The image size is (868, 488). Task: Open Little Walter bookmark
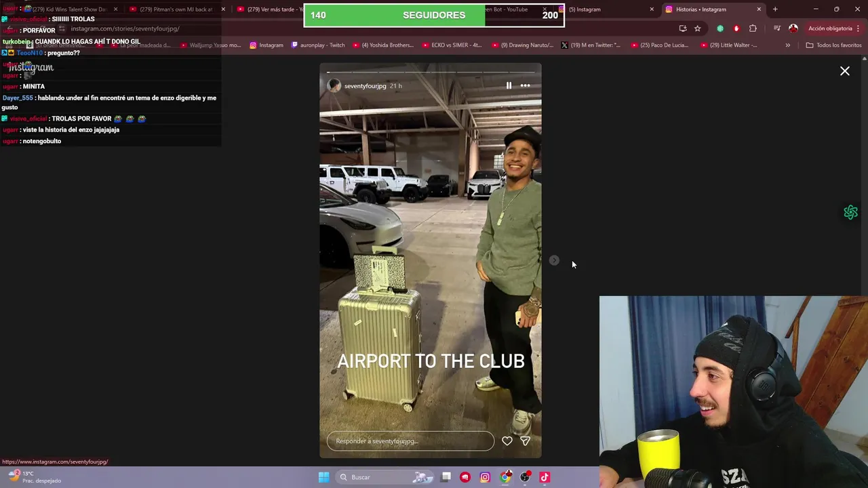(x=729, y=45)
